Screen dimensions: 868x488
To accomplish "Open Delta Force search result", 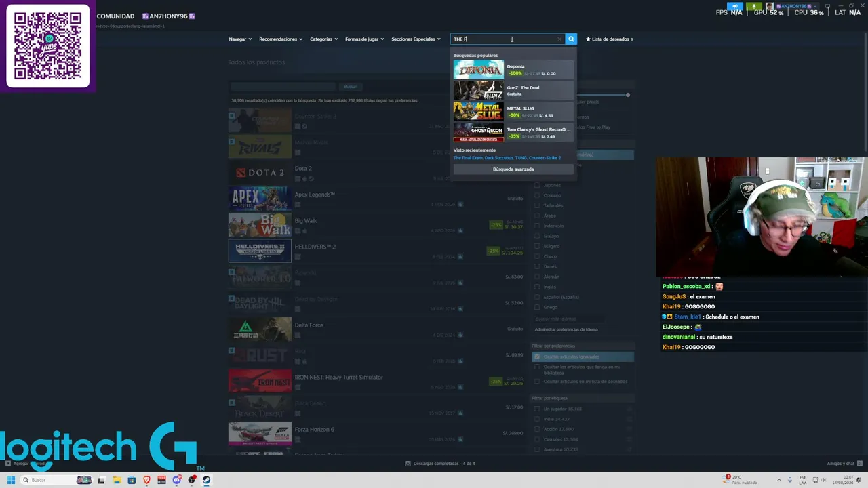I will [376, 329].
